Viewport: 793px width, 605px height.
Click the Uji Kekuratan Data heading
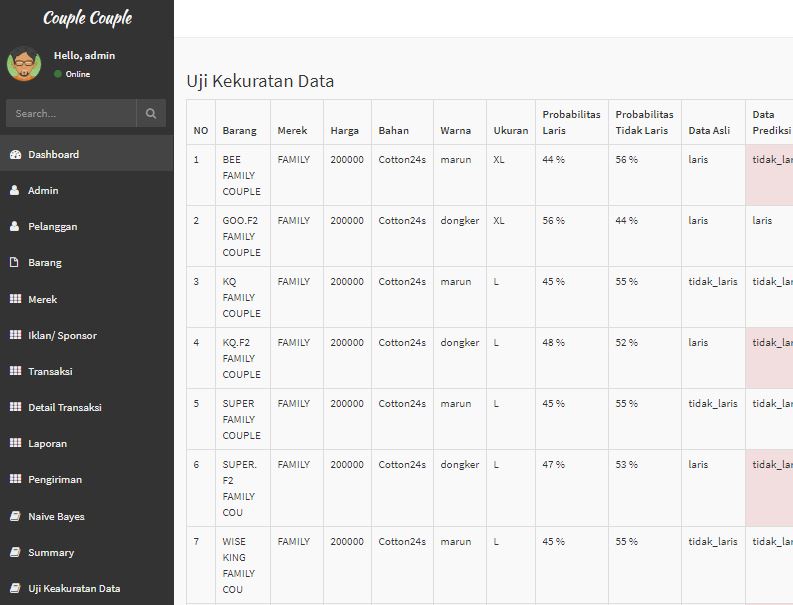point(260,81)
